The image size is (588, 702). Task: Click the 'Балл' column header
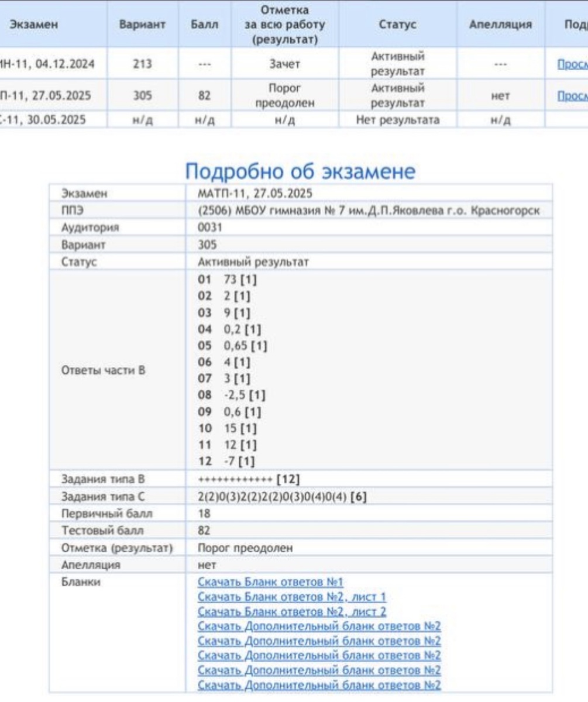pyautogui.click(x=204, y=26)
